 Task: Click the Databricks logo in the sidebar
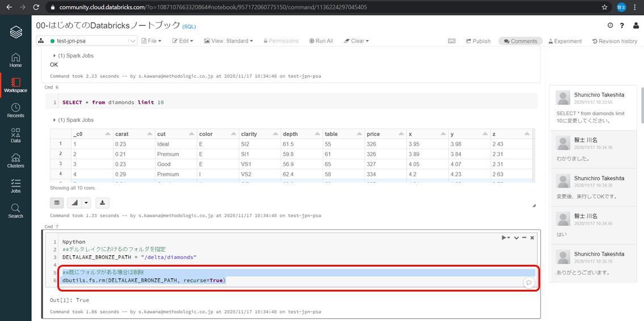click(x=15, y=32)
